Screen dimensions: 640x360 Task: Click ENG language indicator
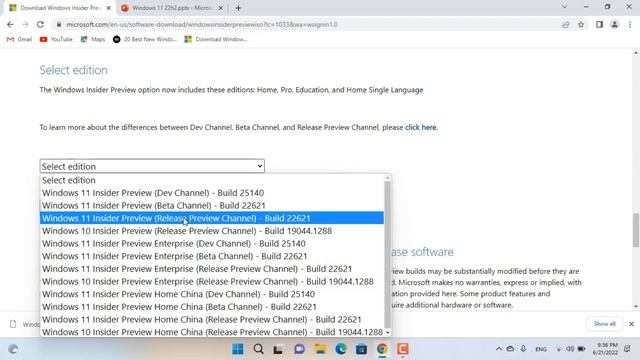(541, 349)
